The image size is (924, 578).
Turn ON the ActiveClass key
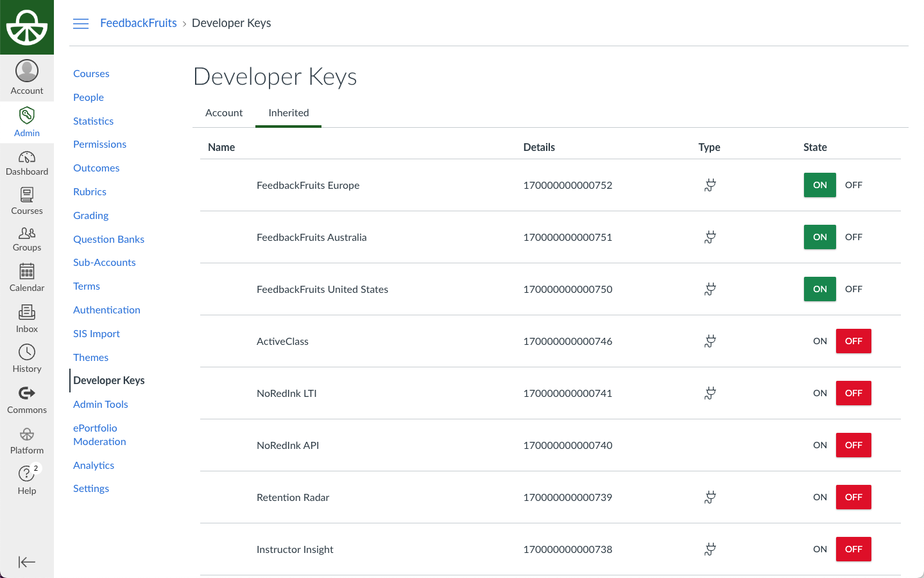click(x=820, y=341)
